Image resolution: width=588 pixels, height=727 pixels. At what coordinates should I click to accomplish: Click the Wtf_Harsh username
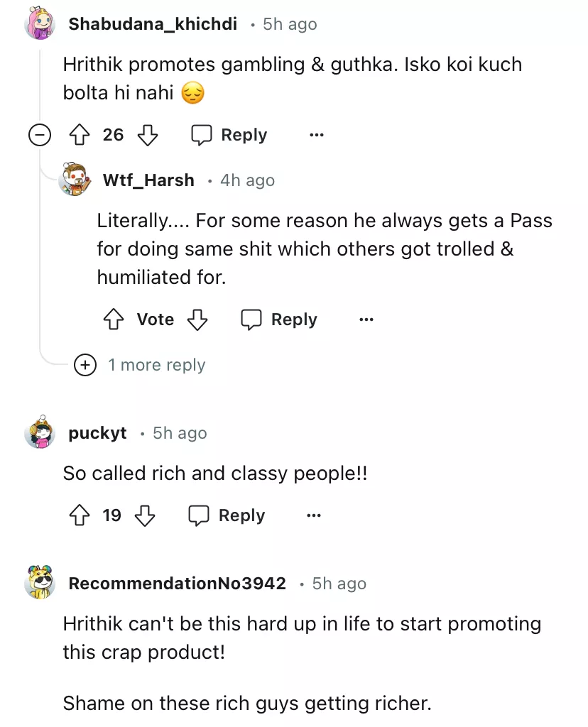(148, 180)
